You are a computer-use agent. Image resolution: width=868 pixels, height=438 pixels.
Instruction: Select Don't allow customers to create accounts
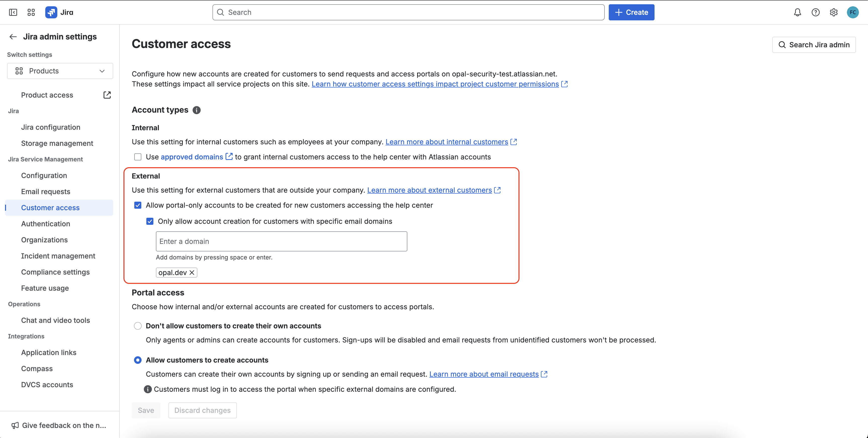click(x=138, y=326)
